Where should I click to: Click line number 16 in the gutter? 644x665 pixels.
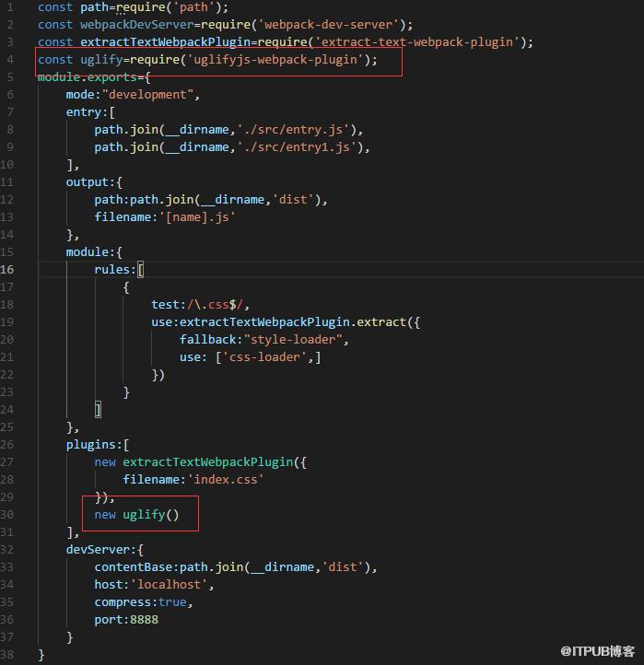point(6,269)
